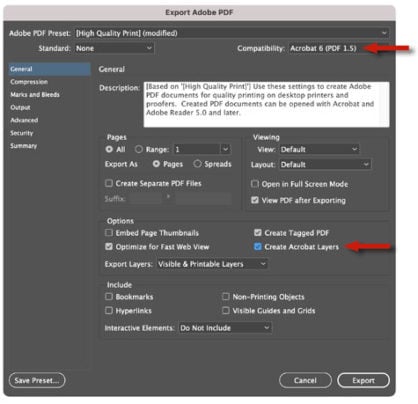
Task: Open the Advanced section
Action: [x=24, y=120]
